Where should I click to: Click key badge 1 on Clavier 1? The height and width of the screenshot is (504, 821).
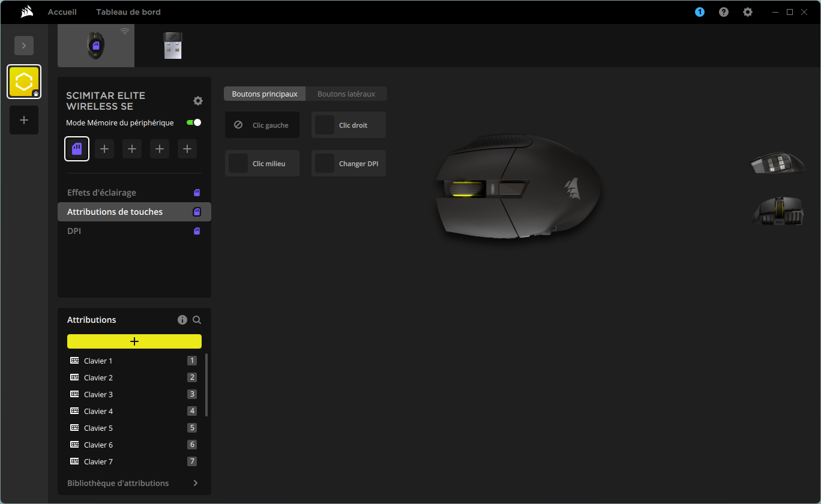(192, 361)
